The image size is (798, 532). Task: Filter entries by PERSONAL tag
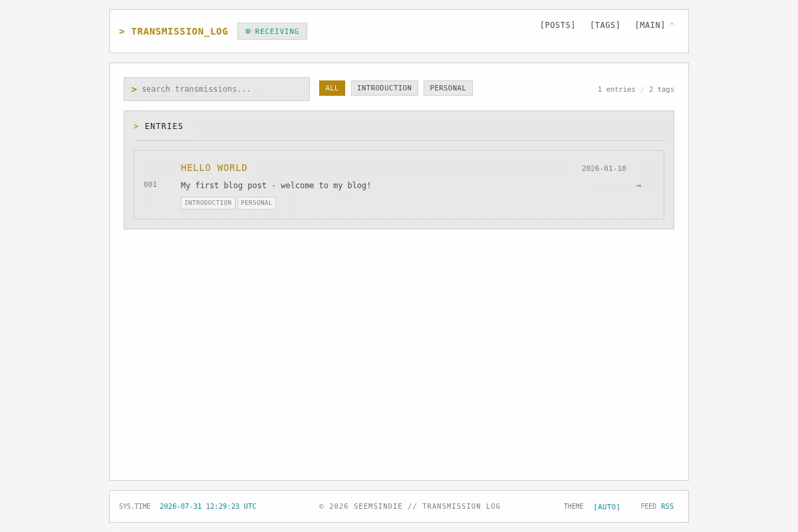pos(448,88)
